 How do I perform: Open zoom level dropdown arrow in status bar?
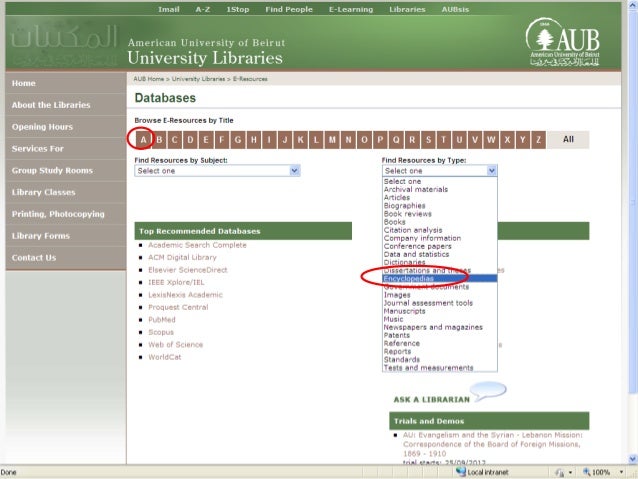pyautogui.click(x=621, y=472)
